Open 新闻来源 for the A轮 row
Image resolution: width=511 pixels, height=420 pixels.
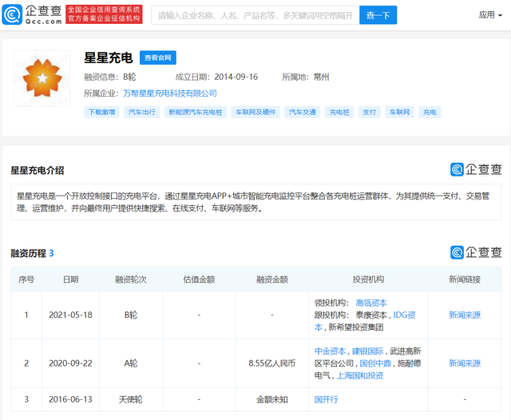tap(464, 363)
